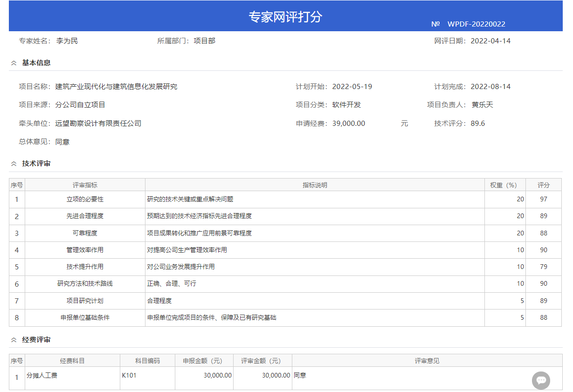Select the 先进合理程度 indicator cell
The width and height of the screenshot is (573, 392).
[x=85, y=216]
